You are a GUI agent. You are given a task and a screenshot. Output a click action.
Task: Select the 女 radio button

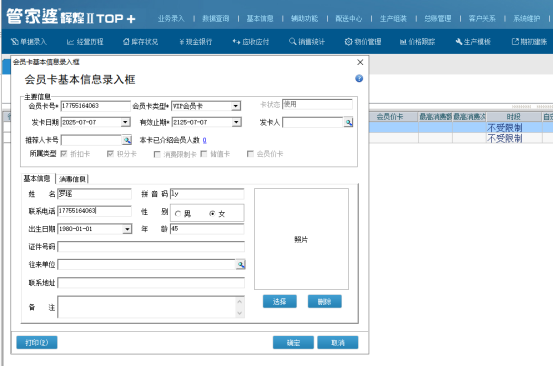click(x=212, y=214)
